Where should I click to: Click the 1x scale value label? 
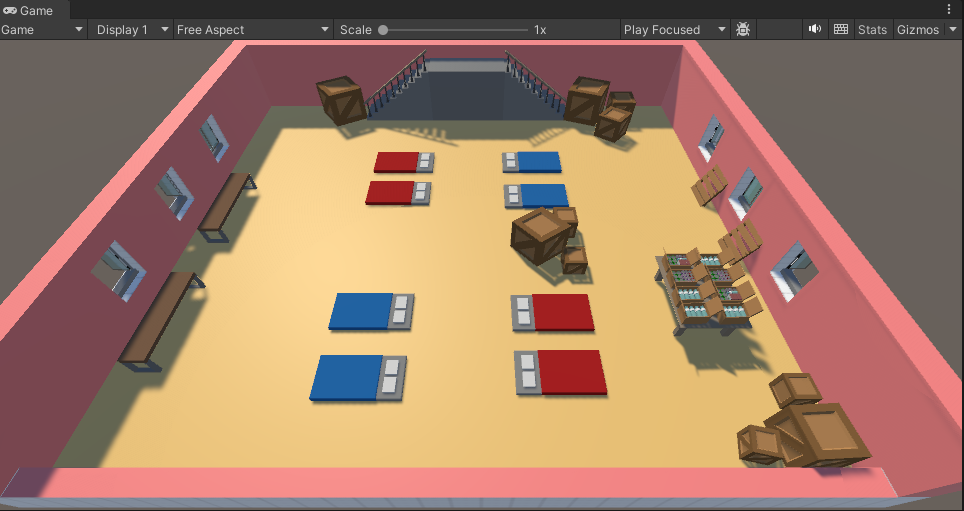click(x=540, y=30)
